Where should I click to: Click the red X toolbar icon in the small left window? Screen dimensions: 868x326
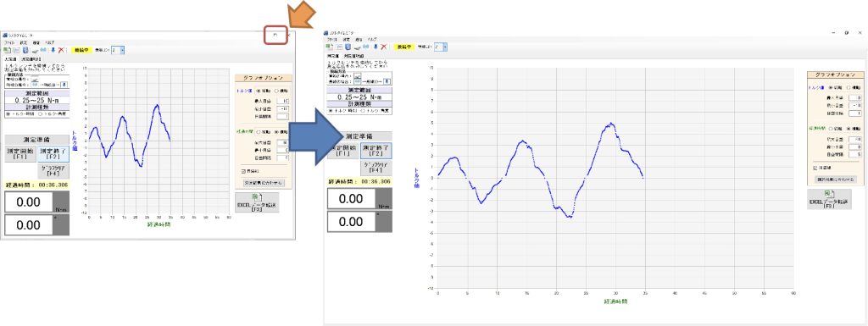tap(61, 50)
